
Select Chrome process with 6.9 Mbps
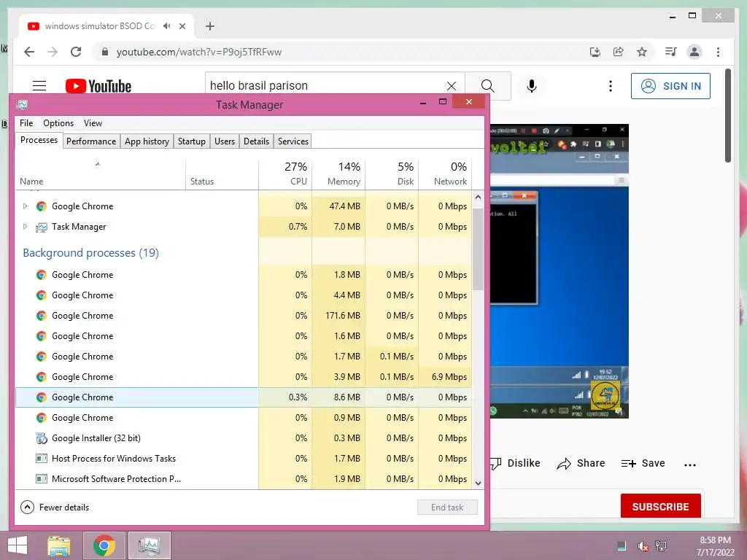point(244,377)
